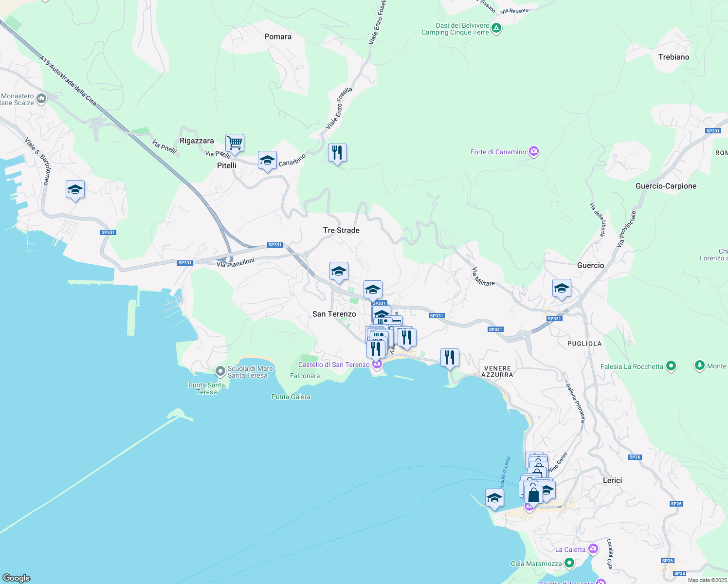The height and width of the screenshot is (584, 728).
Task: Open the restaurant marker west of Venere Azzurra
Action: pyautogui.click(x=450, y=358)
